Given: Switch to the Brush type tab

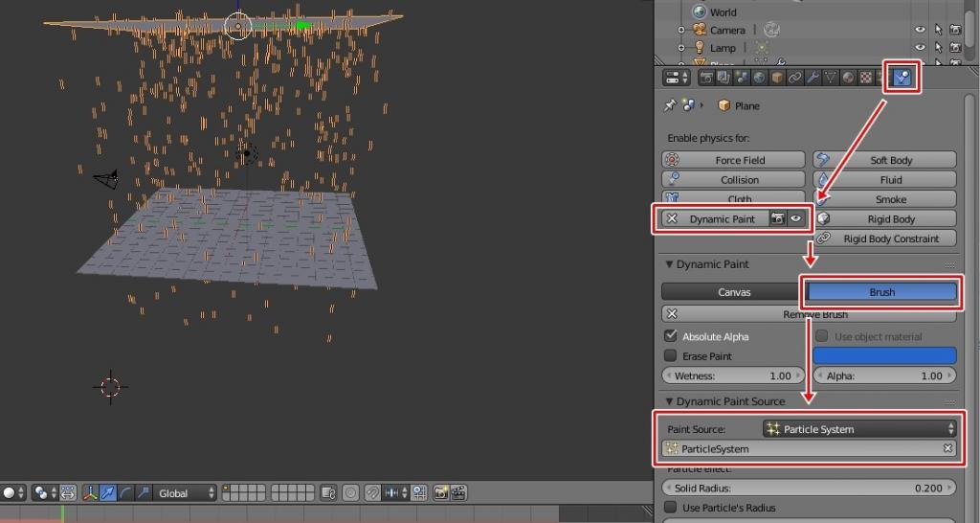Looking at the screenshot, I should [881, 291].
